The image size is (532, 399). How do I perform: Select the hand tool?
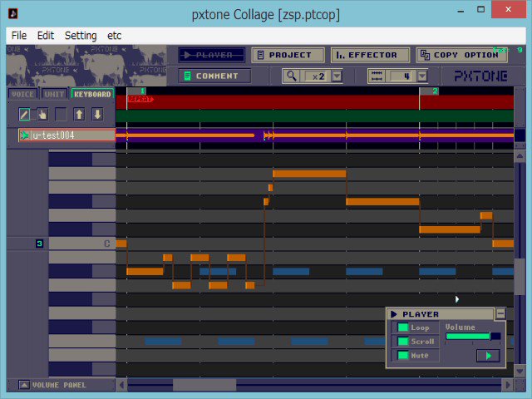[x=42, y=114]
